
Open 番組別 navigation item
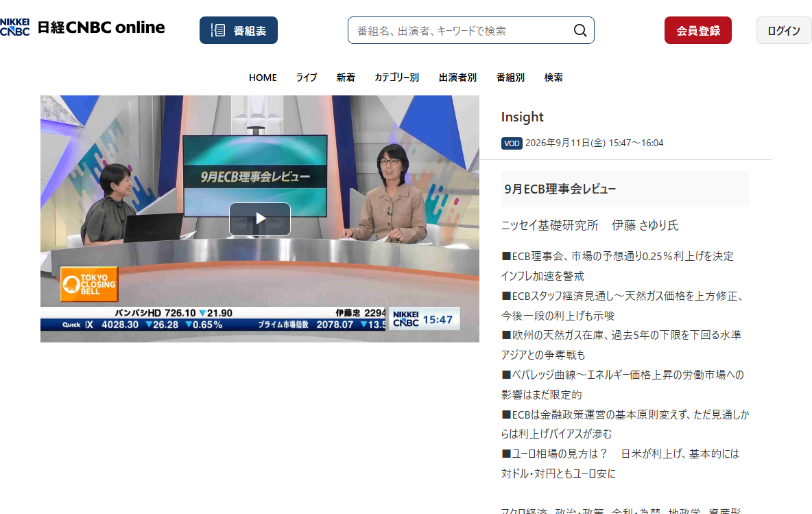pyautogui.click(x=510, y=78)
